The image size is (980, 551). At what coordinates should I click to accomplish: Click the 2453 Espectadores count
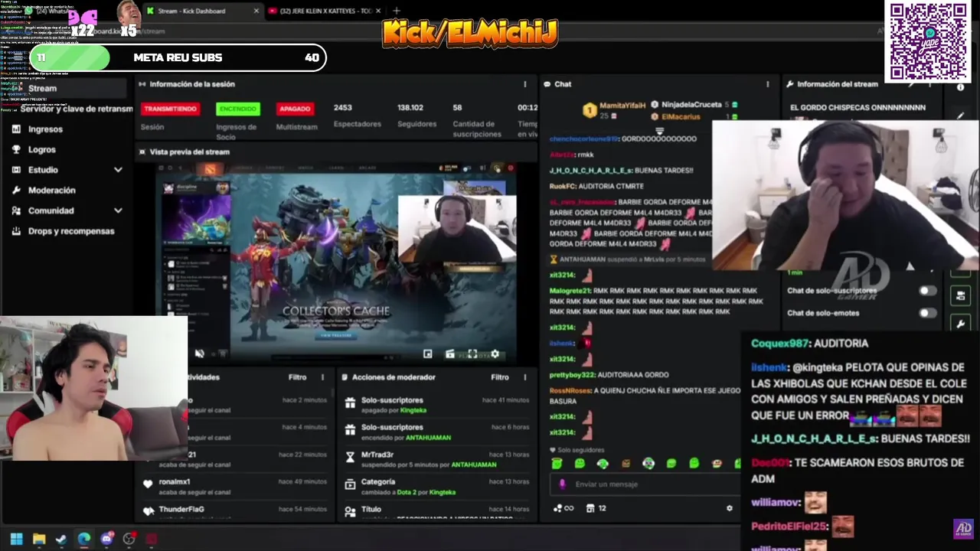(342, 108)
